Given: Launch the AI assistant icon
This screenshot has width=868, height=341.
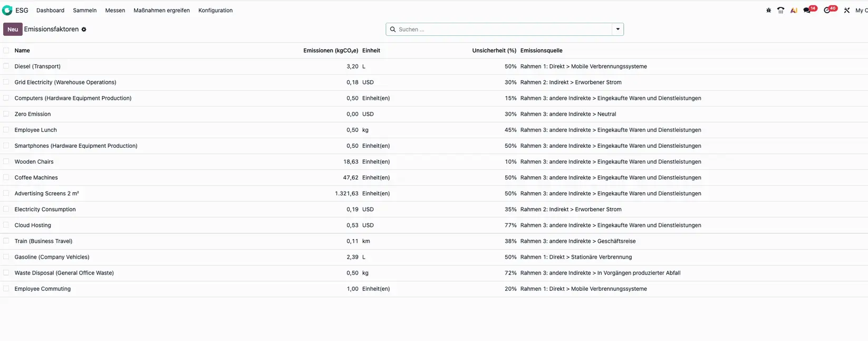Looking at the screenshot, I should (x=793, y=11).
